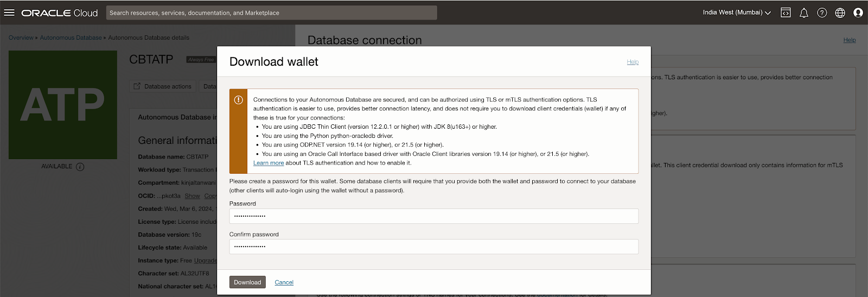Open the language globe icon

tap(840, 12)
